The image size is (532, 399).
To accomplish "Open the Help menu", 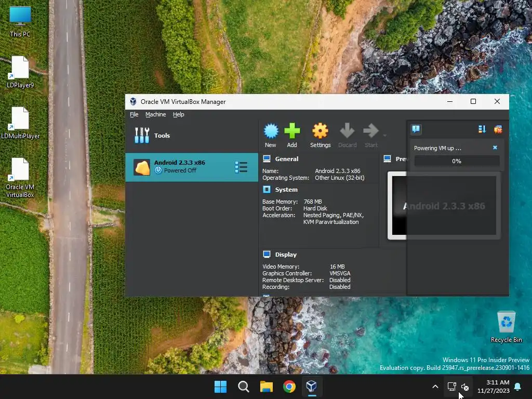I will (x=179, y=114).
